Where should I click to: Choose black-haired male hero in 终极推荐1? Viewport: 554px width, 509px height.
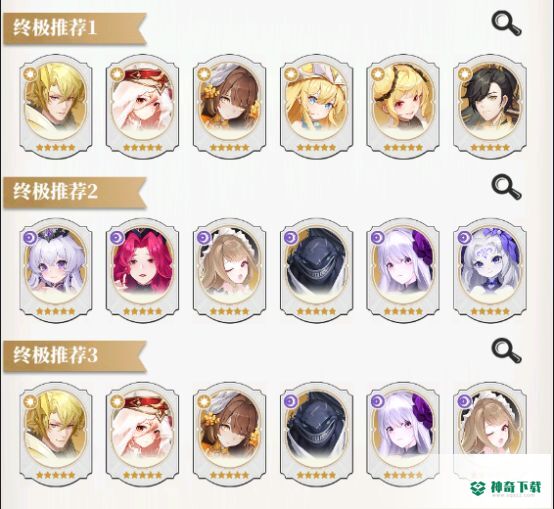490,107
